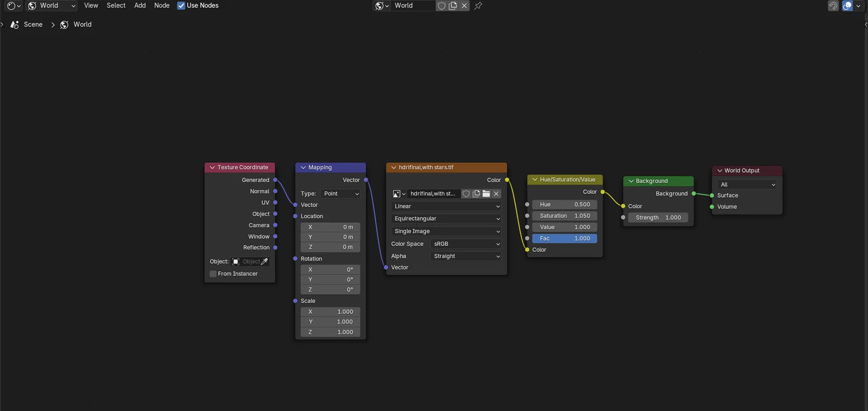This screenshot has width=868, height=411.
Task: Collapse the Hue/Saturation/Value node
Action: pos(535,180)
